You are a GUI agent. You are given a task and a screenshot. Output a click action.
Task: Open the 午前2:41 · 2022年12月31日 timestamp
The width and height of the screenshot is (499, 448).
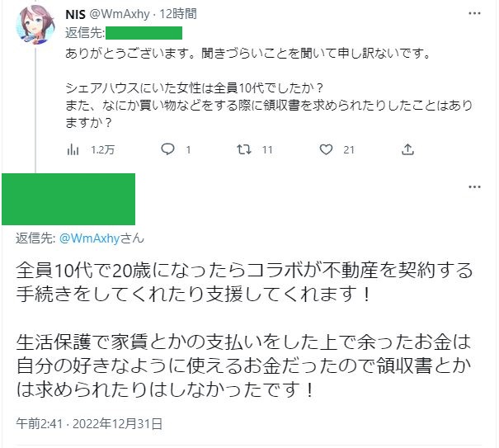point(90,424)
